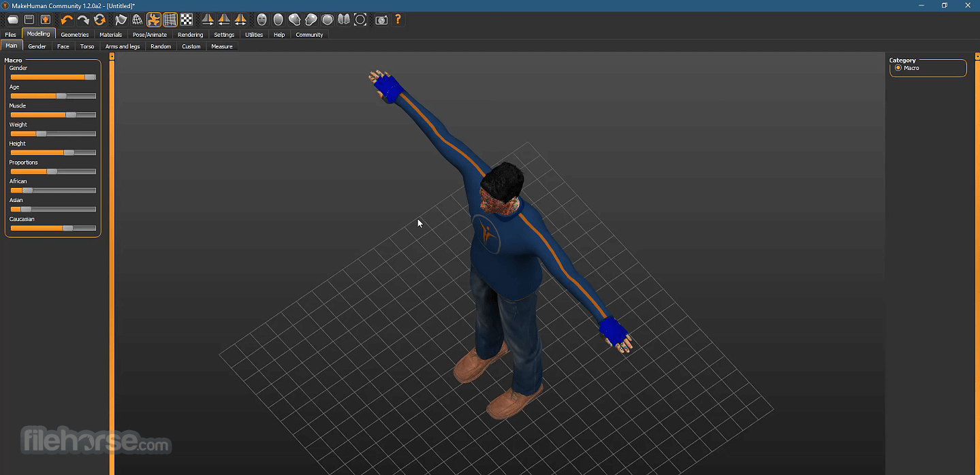
Task: Switch to front face camera view icon
Action: point(262,20)
